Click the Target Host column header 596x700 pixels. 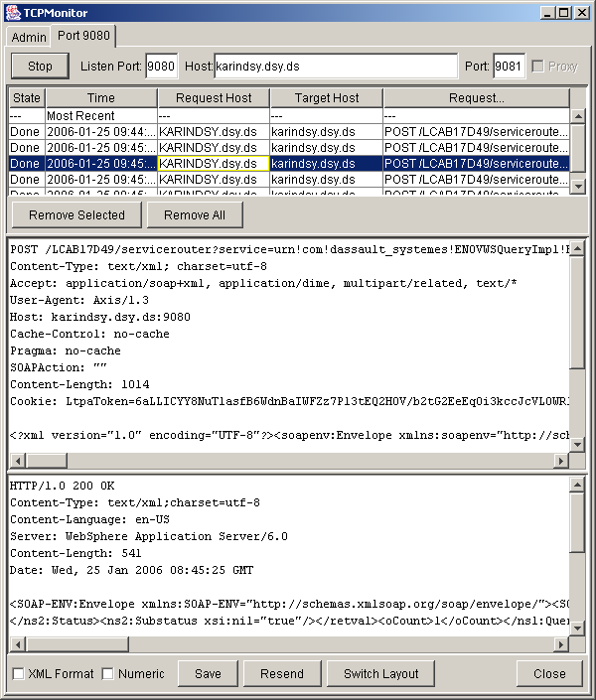[327, 97]
